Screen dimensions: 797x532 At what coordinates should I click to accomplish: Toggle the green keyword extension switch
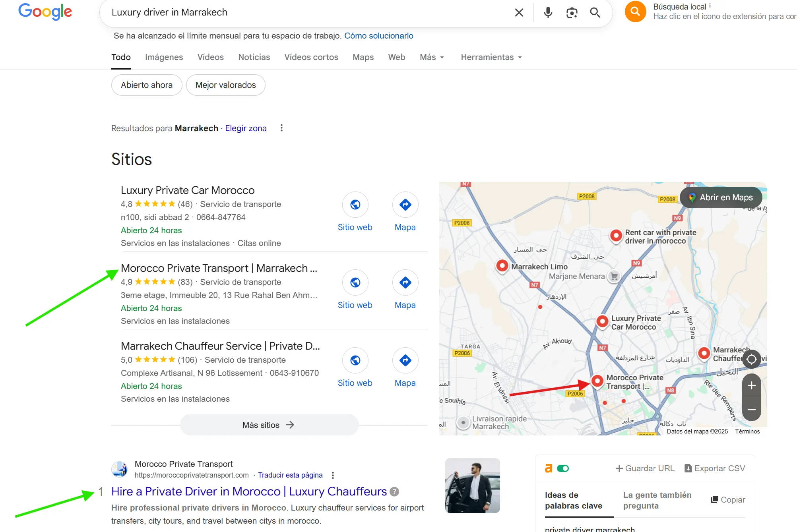[563, 468]
